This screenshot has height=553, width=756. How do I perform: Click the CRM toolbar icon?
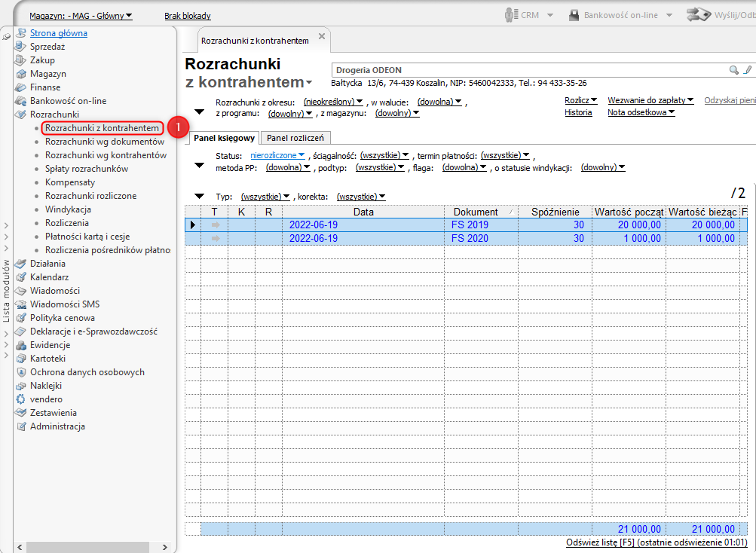[510, 15]
